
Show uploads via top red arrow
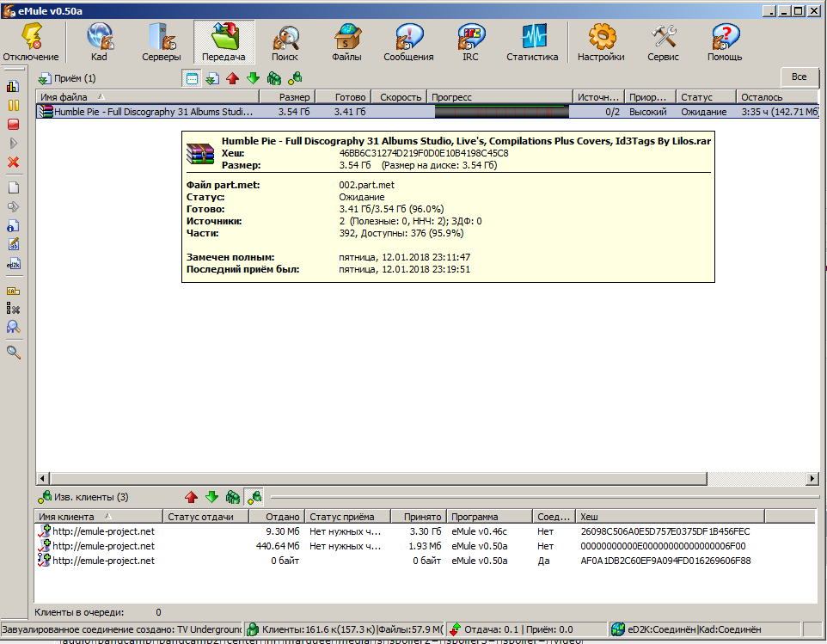tap(233, 78)
